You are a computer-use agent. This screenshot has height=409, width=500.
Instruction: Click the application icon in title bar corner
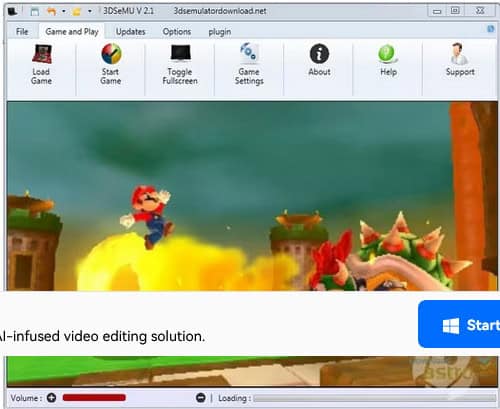click(13, 11)
